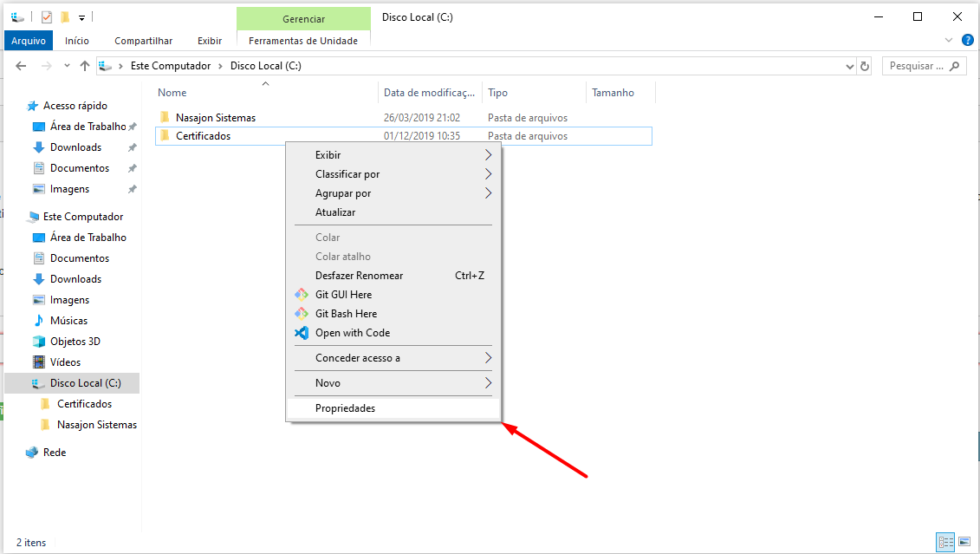Click the Pesquisar search field
Image resolution: width=980 pixels, height=554 pixels.
pos(917,66)
